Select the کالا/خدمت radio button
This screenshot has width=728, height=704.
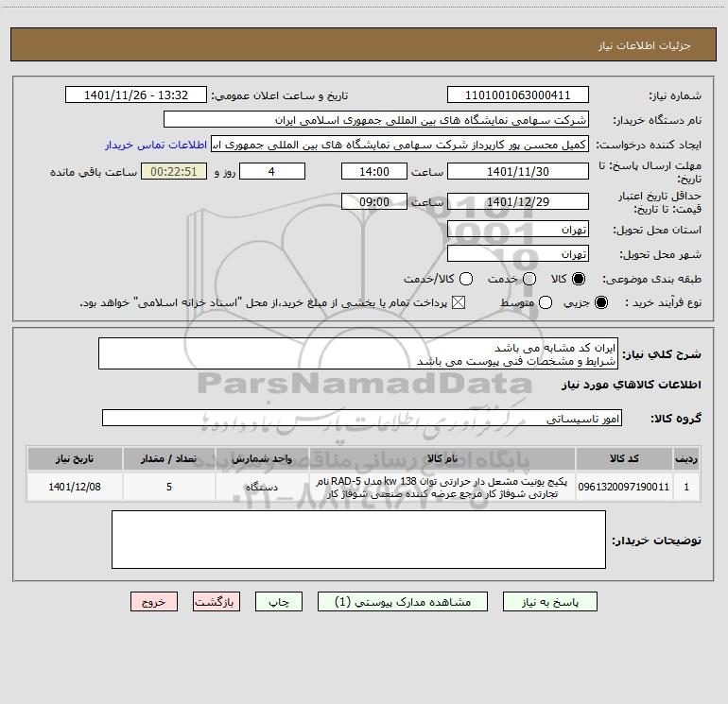[x=466, y=279]
